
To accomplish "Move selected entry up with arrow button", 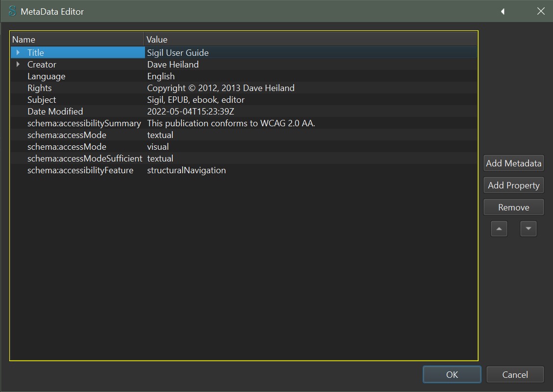I will (499, 229).
